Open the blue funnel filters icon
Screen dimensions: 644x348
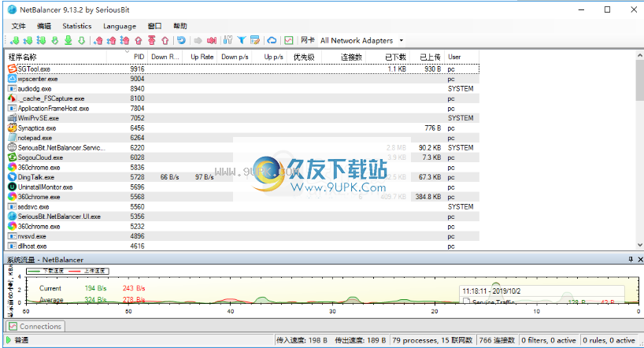242,40
